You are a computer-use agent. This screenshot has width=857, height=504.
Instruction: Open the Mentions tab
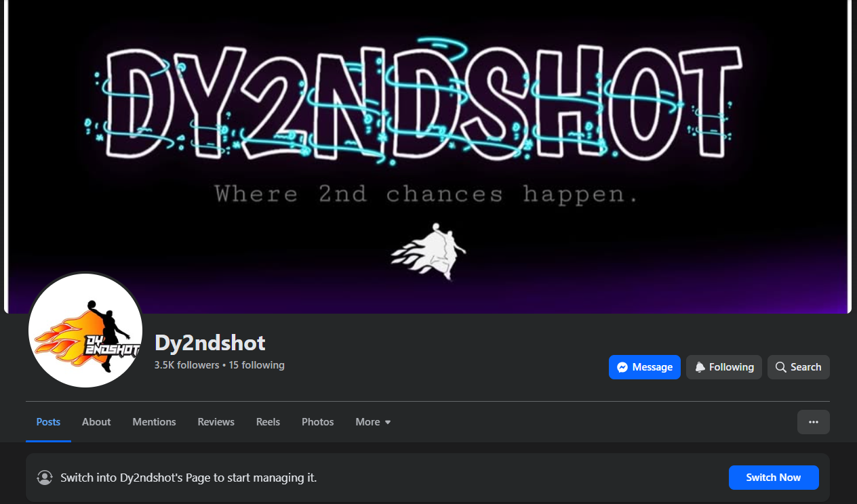[x=154, y=422]
